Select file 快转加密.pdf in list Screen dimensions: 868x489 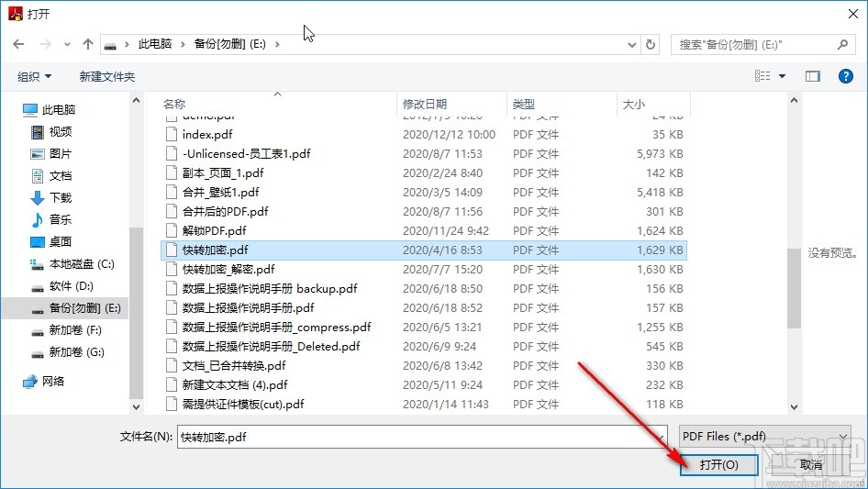[x=424, y=250]
